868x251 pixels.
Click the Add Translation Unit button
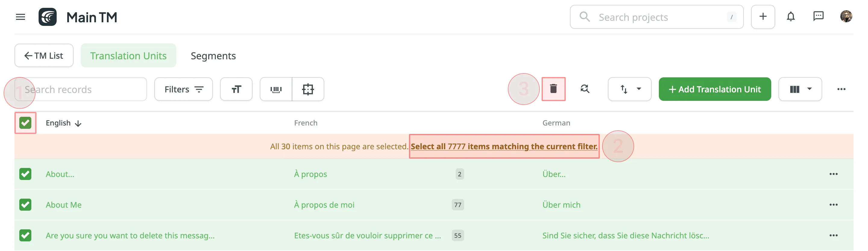[x=714, y=89]
